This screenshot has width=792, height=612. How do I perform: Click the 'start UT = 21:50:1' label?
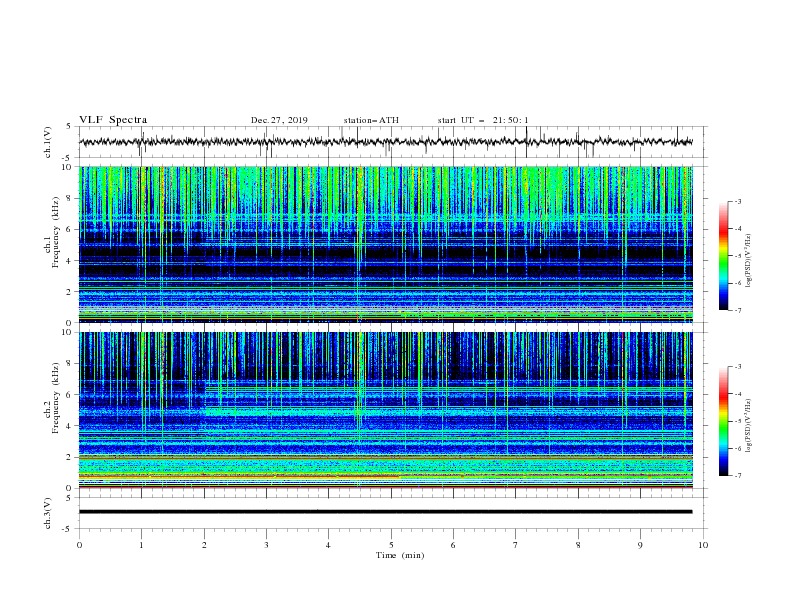[x=483, y=120]
